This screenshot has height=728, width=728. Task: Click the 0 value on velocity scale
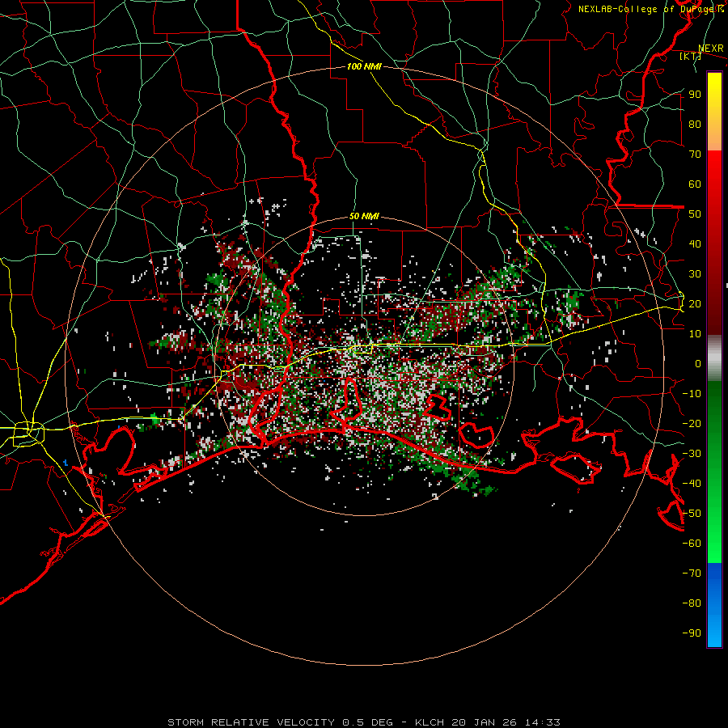pyautogui.click(x=698, y=364)
